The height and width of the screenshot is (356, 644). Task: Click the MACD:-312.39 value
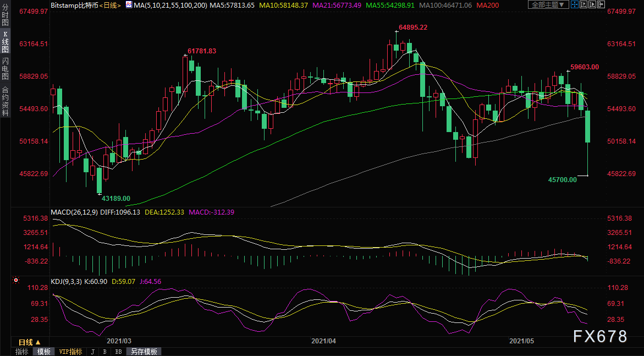coord(211,212)
